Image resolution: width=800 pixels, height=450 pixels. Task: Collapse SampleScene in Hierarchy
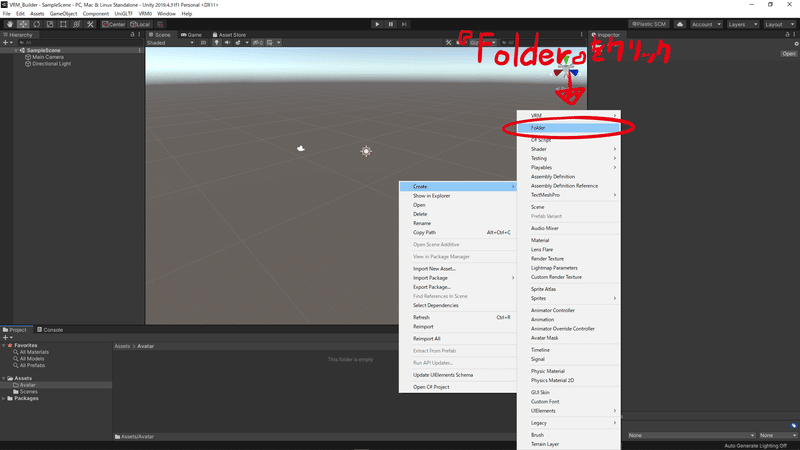(16, 51)
